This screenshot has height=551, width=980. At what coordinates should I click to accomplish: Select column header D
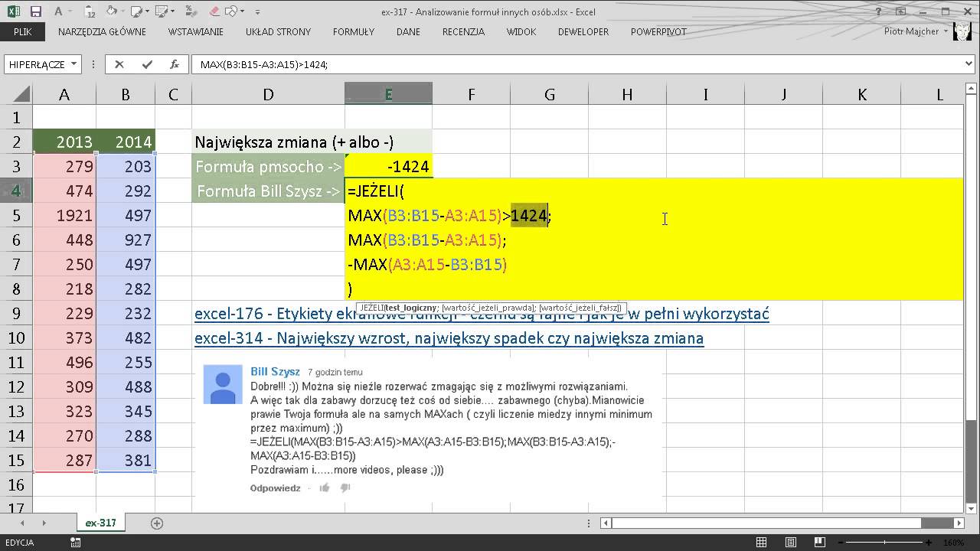coord(268,95)
